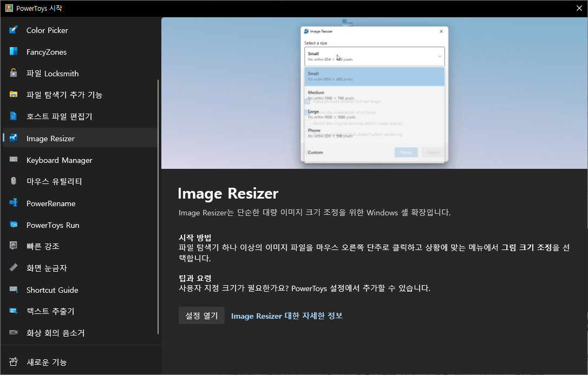Click the 파일 탐색기 추가 기능 folder icon

coord(14,94)
